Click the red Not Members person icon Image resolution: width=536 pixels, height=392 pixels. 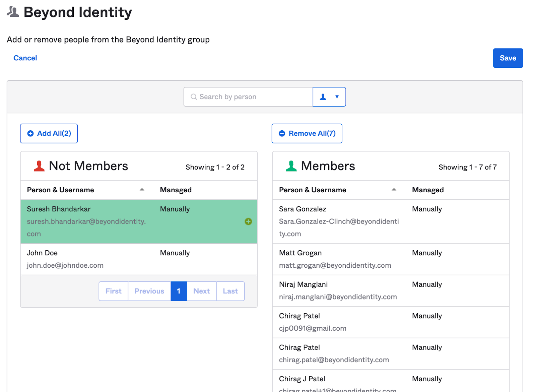39,166
